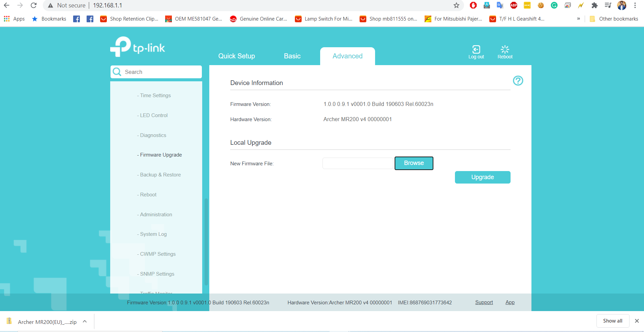Viewport: 644px width, 332px height.
Task: Click the New Firmware File input box
Action: [358, 163]
